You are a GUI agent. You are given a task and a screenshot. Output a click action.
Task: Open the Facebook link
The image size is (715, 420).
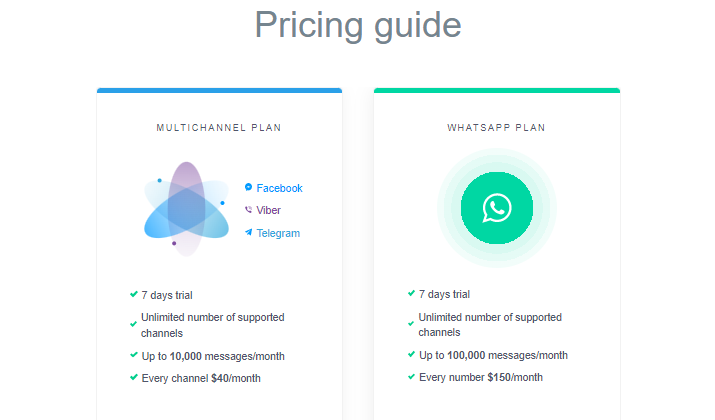pos(279,188)
